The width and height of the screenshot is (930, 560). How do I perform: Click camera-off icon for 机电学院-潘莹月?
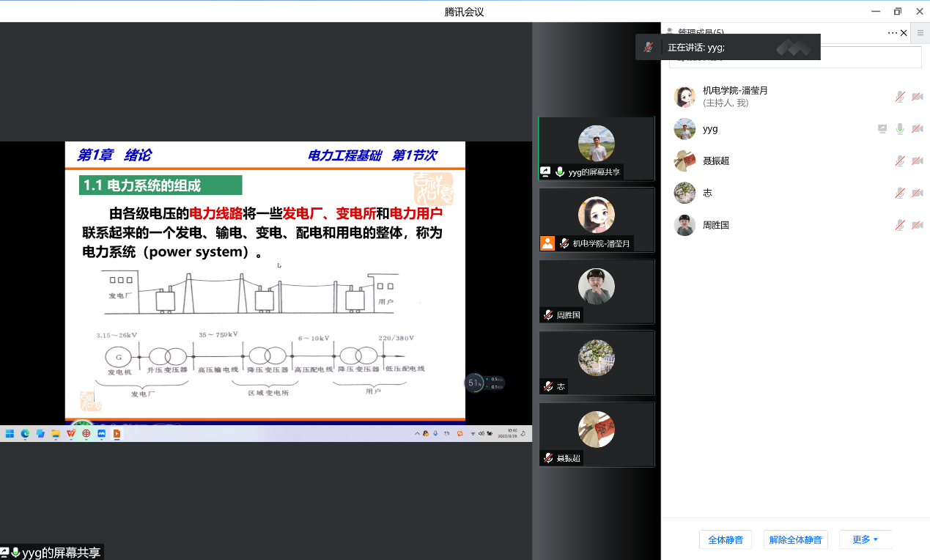coord(917,97)
